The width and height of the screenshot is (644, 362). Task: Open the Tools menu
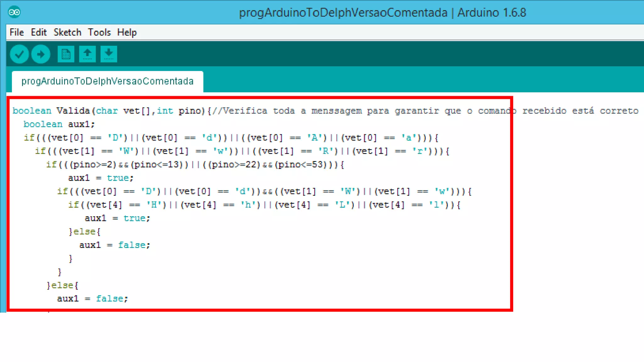pyautogui.click(x=99, y=32)
